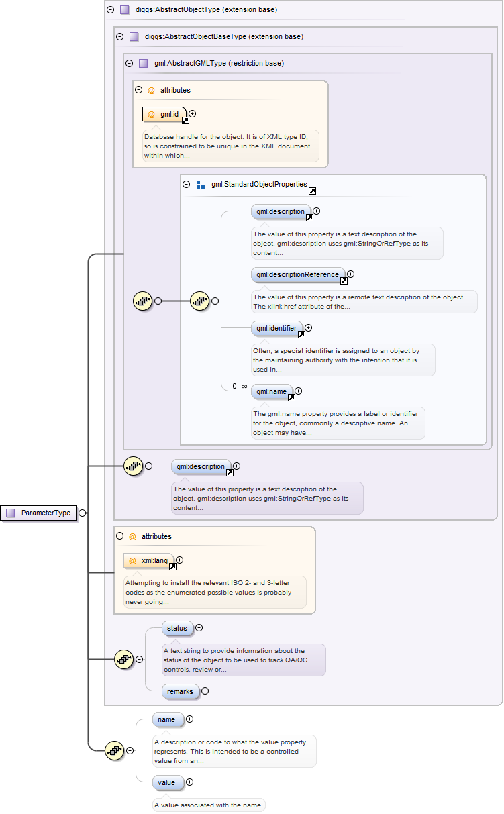The width and height of the screenshot is (504, 814).
Task: Select the remarks element
Action: point(181,691)
